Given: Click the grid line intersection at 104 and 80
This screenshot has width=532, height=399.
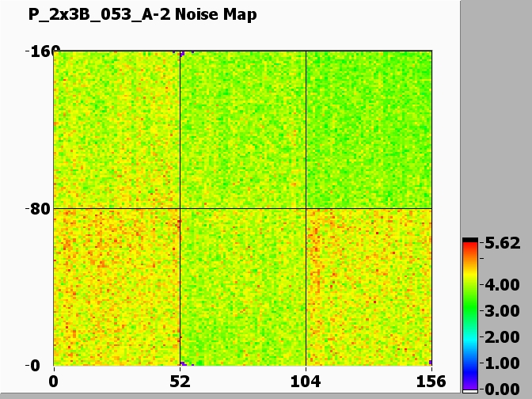Looking at the screenshot, I should pos(306,209).
